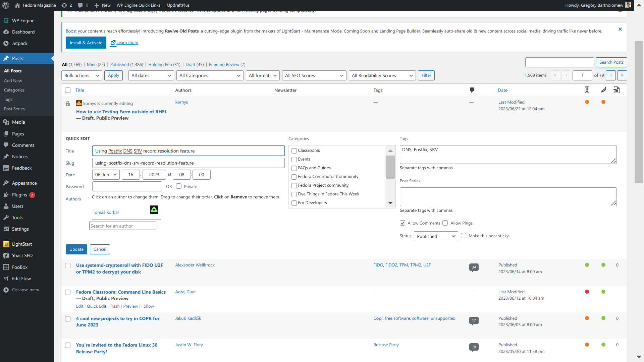This screenshot has width=644, height=362.
Task: Click the Update button
Action: click(x=76, y=249)
